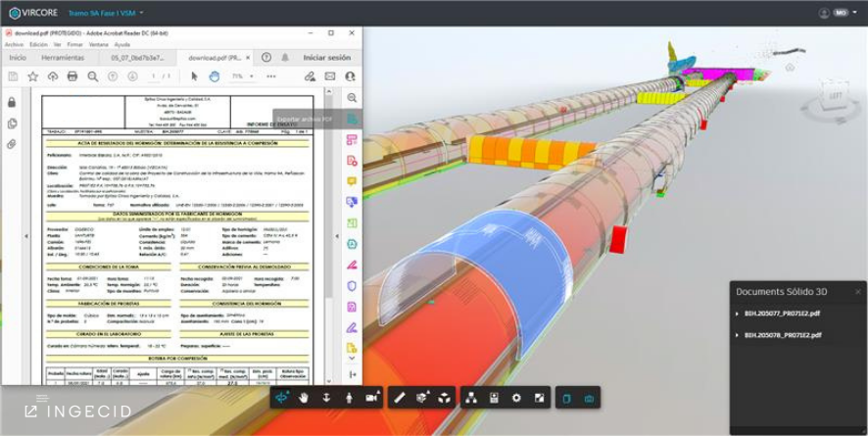The width and height of the screenshot is (868, 436).
Task: Click the star bookmark icon in Acrobat
Action: pyautogui.click(x=32, y=76)
